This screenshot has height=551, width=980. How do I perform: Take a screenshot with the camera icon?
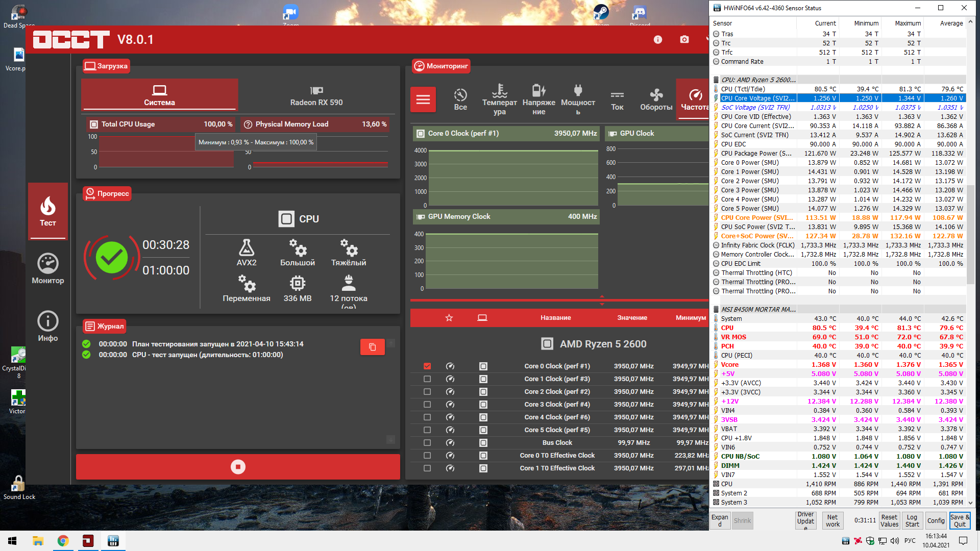(x=684, y=40)
